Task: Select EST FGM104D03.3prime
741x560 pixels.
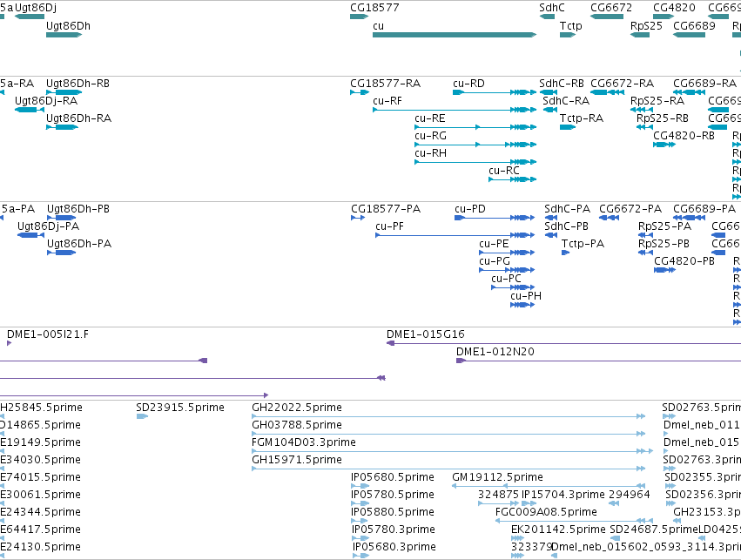Action: pos(452,451)
